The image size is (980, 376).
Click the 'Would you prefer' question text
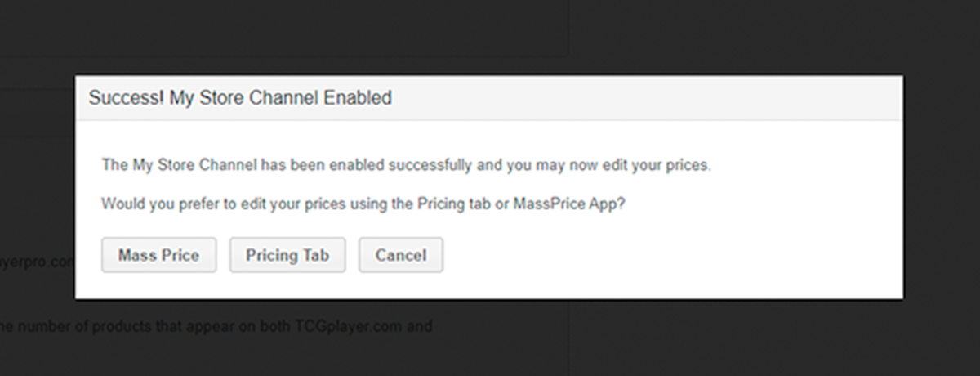coord(363,204)
